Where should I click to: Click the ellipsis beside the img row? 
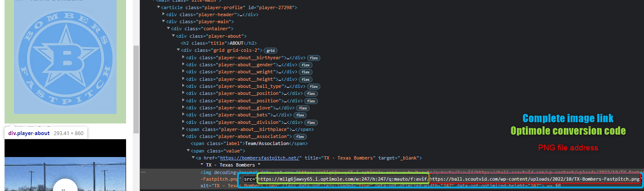tap(143, 172)
